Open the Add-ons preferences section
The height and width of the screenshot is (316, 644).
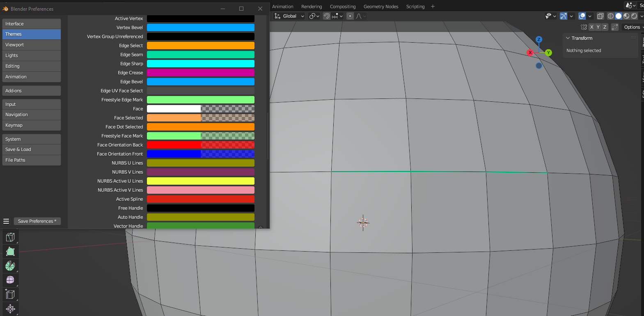[32, 91]
